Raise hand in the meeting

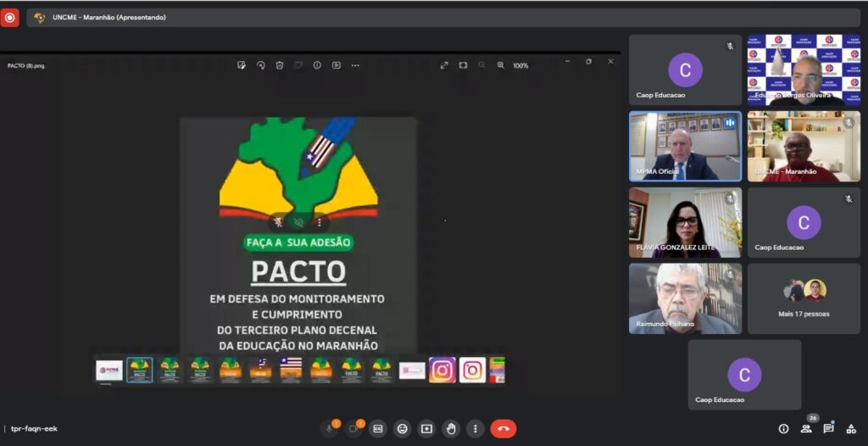tap(451, 429)
